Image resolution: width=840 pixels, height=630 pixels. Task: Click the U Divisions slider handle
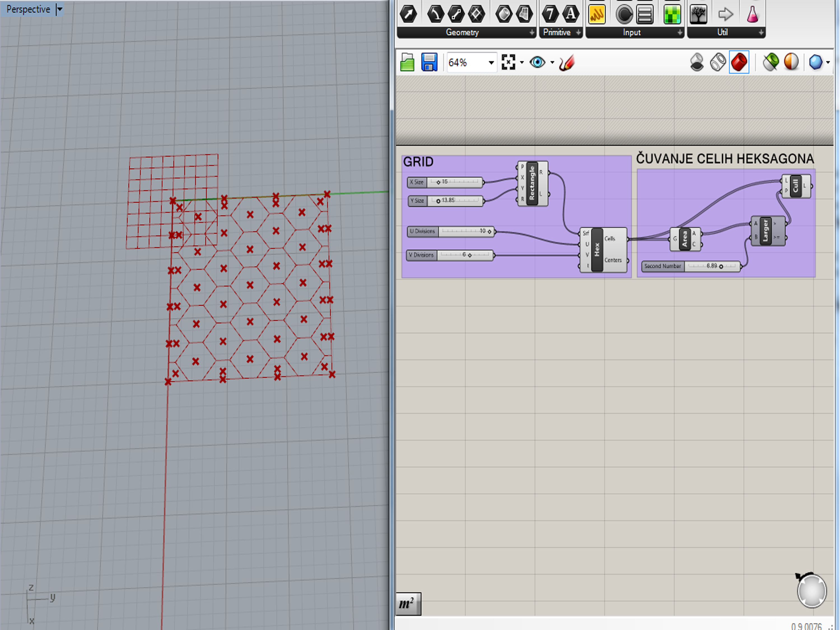(x=489, y=231)
